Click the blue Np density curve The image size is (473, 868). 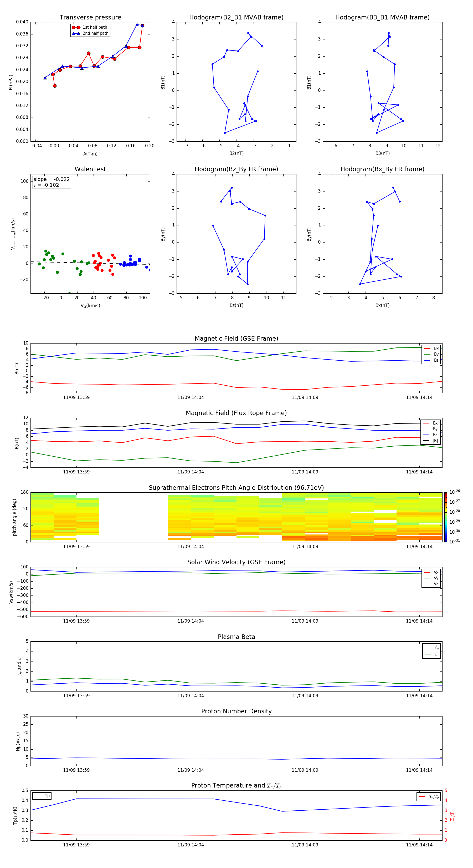click(x=236, y=759)
